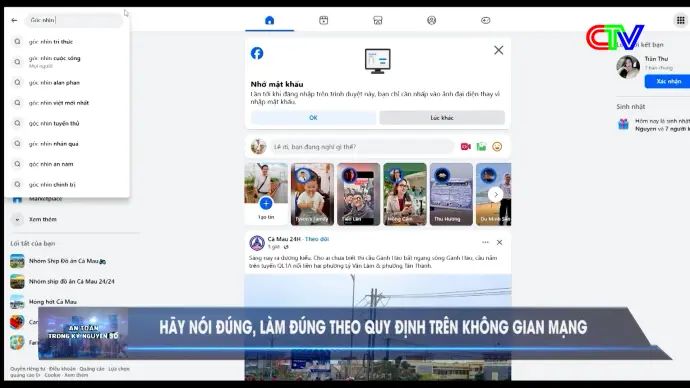Open the Thu Hương story

point(451,194)
